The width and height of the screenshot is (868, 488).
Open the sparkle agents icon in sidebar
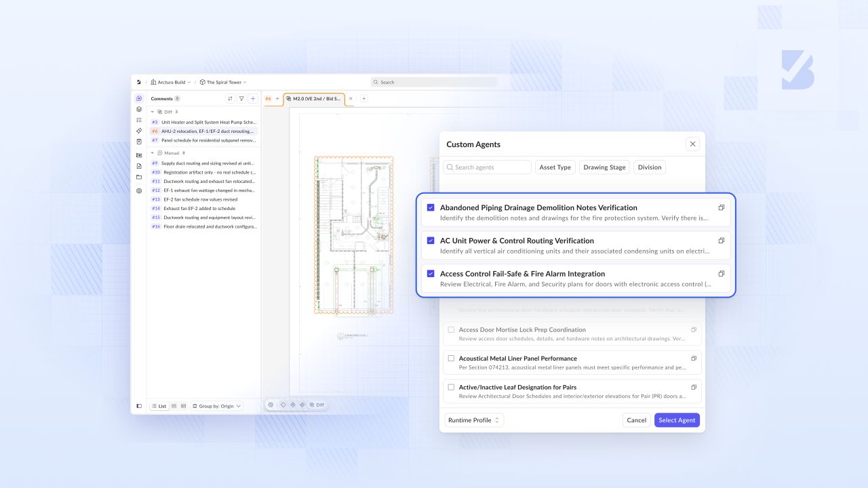[139, 130]
